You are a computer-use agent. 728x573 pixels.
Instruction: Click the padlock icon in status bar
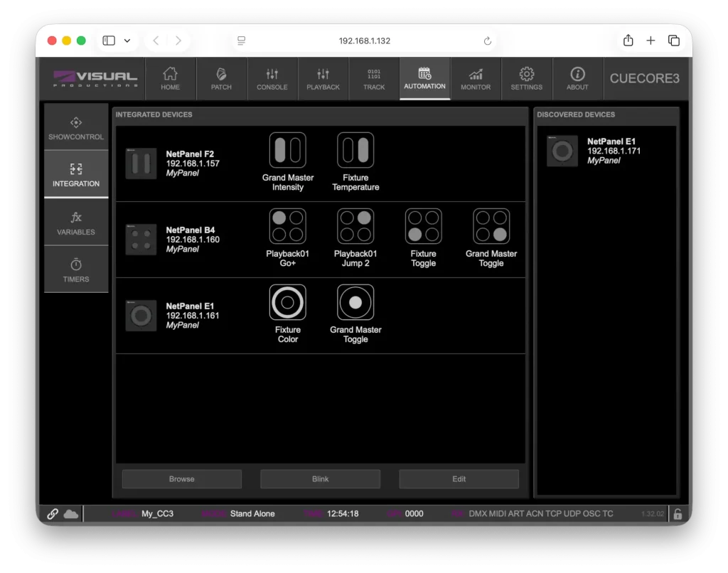coord(678,514)
